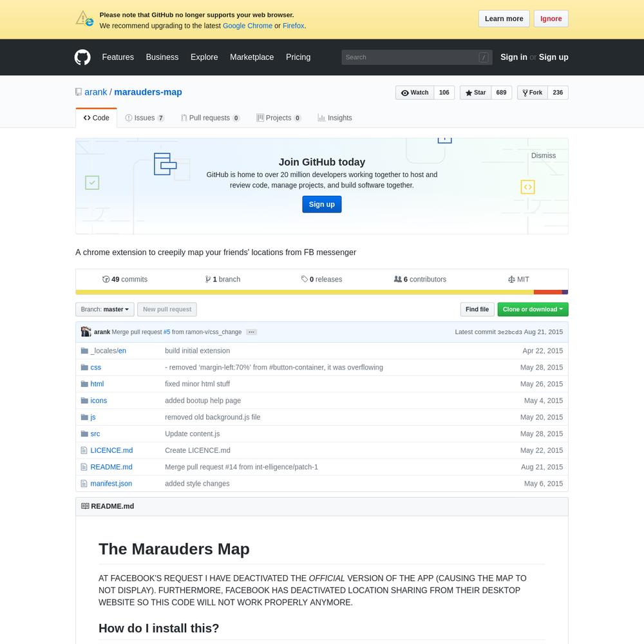Click the Google Chrome link
This screenshot has width=644, height=644.
click(248, 26)
